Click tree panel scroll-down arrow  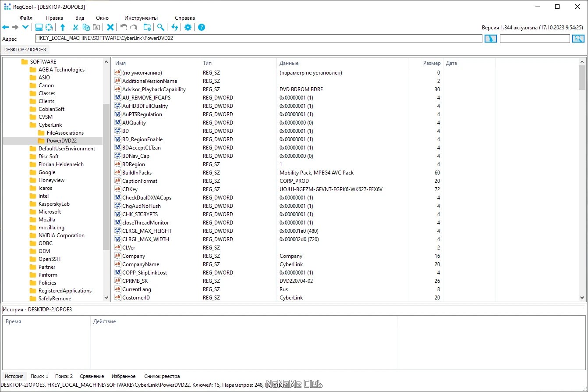(x=106, y=297)
